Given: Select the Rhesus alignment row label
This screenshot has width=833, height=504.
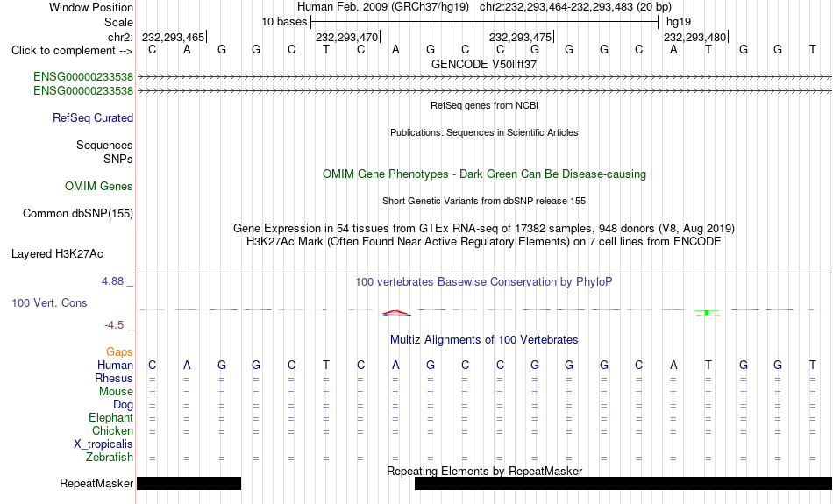Looking at the screenshot, I should (x=114, y=378).
